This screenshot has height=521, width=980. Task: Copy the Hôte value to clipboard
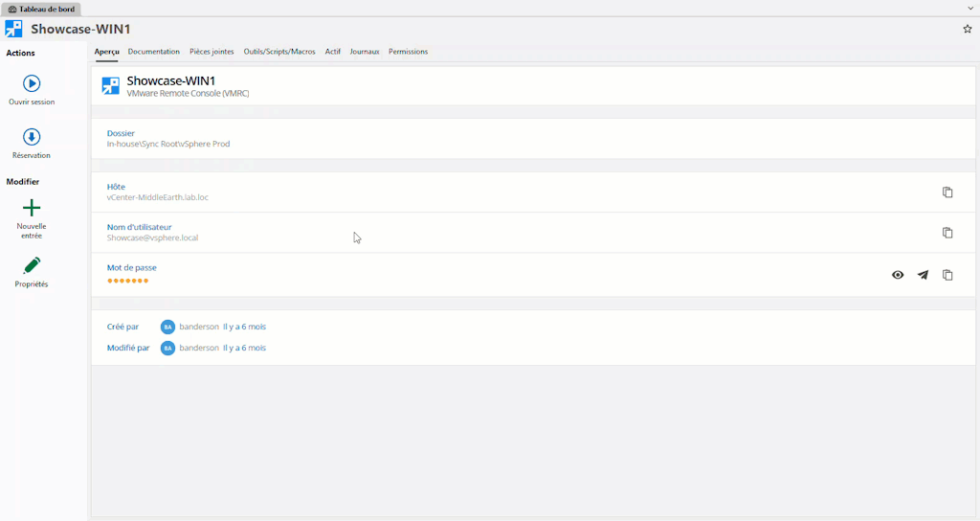[947, 193]
